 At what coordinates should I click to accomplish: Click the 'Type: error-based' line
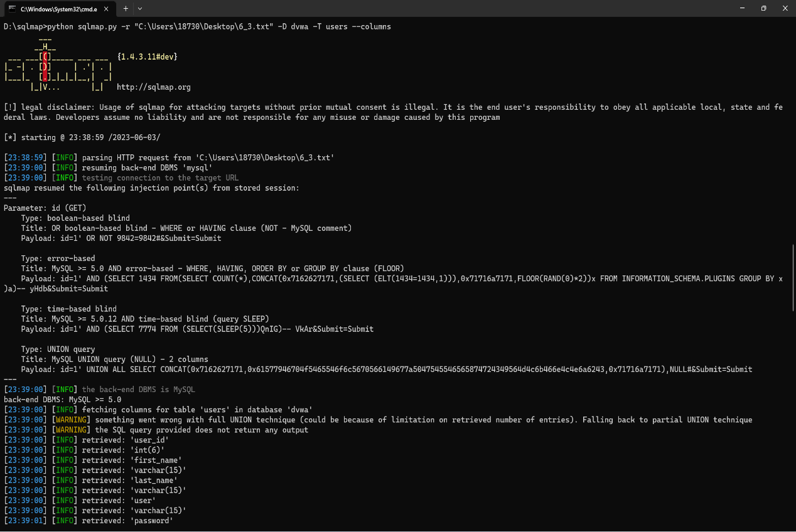(58, 258)
